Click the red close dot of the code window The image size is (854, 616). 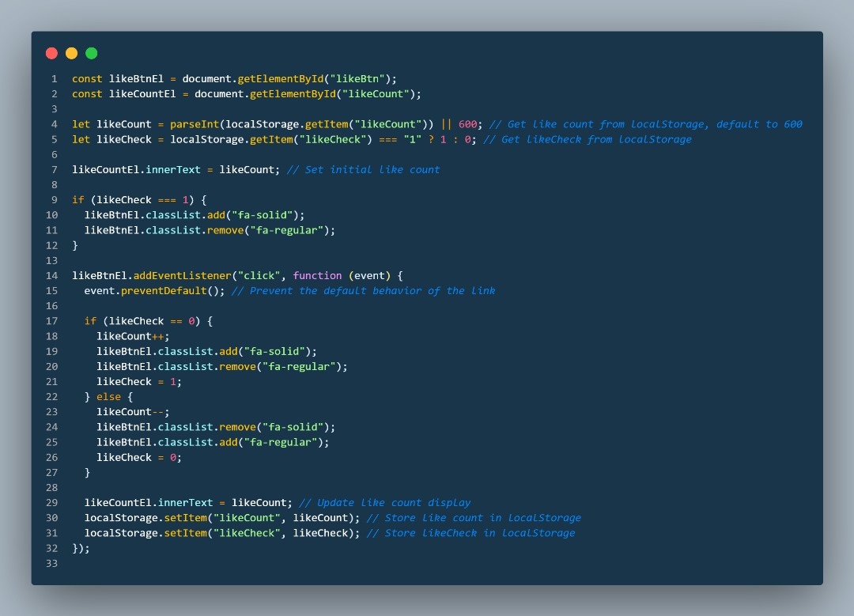coord(51,53)
